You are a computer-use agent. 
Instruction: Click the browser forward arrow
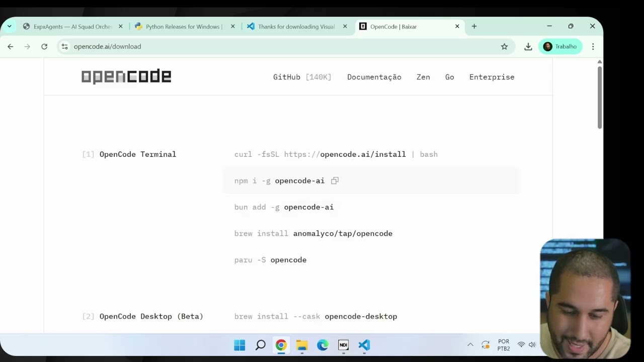point(27,46)
